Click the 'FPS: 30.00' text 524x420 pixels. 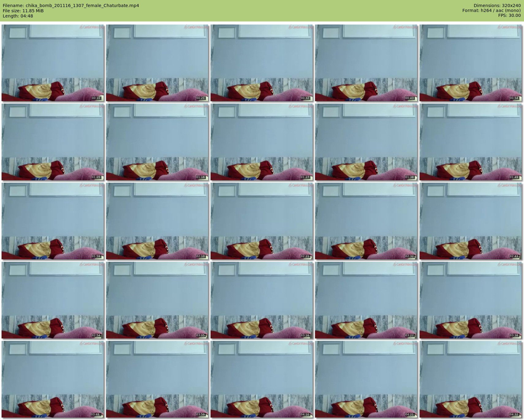click(509, 15)
